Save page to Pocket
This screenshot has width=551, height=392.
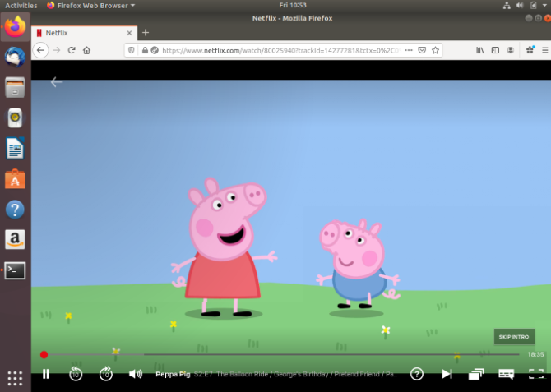coord(422,50)
